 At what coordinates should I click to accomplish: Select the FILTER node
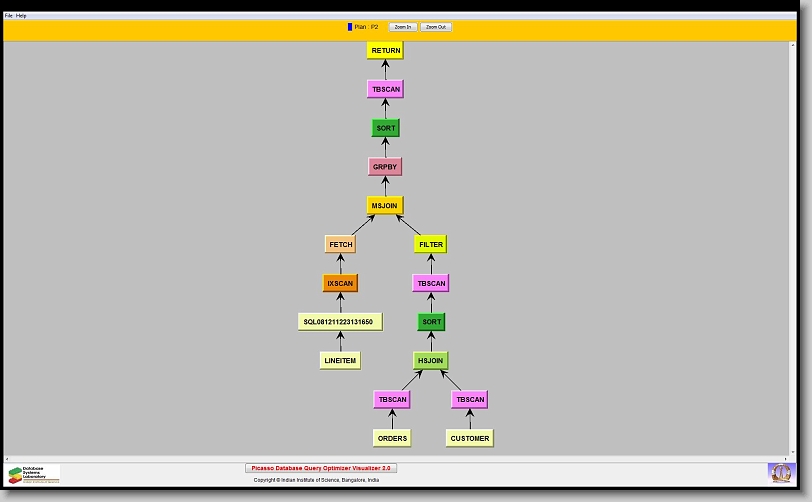tap(430, 244)
